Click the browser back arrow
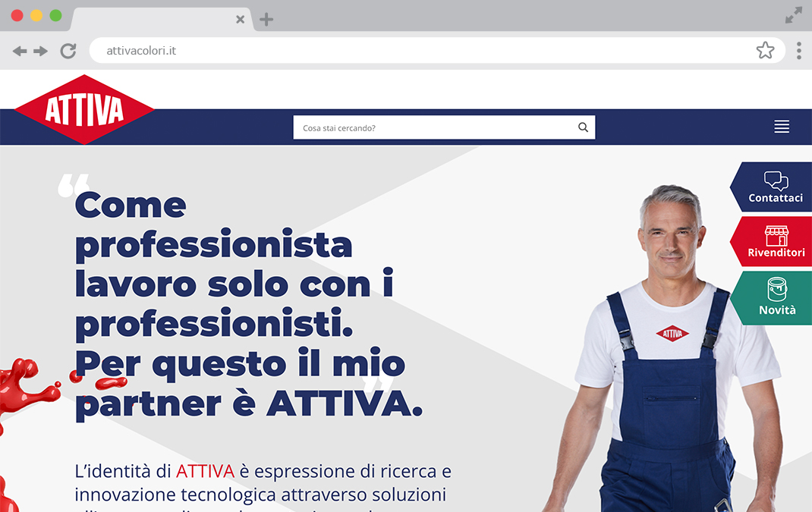This screenshot has width=812, height=512. [x=20, y=51]
